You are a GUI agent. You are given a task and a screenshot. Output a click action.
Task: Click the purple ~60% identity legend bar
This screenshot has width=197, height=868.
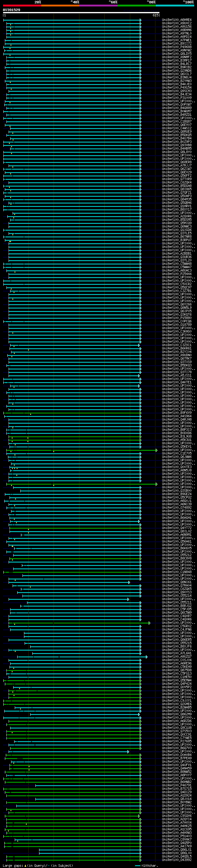point(98,6)
